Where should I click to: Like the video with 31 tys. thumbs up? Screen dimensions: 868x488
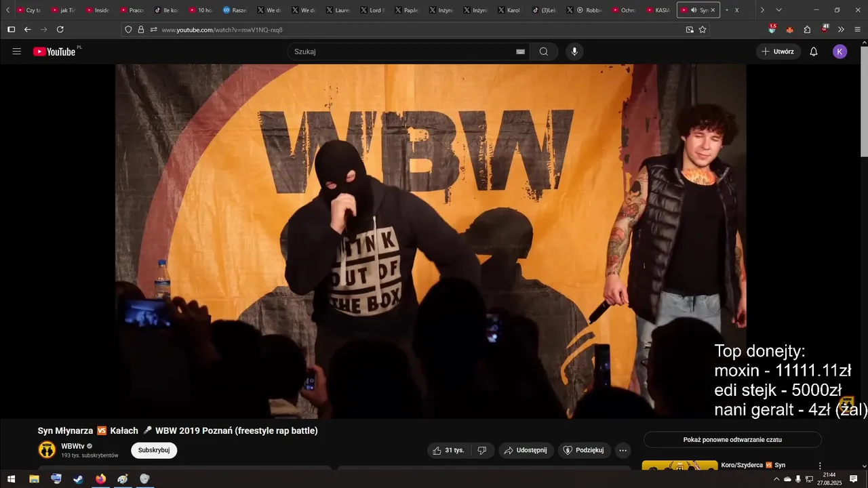[448, 450]
